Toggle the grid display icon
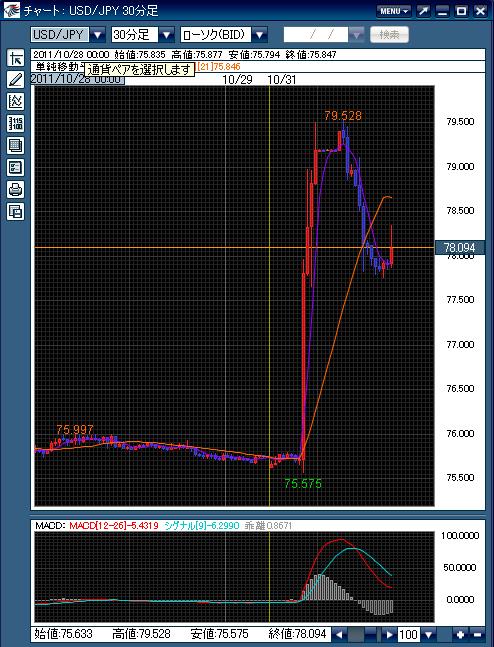Image resolution: width=494 pixels, height=647 pixels. pos(16,145)
